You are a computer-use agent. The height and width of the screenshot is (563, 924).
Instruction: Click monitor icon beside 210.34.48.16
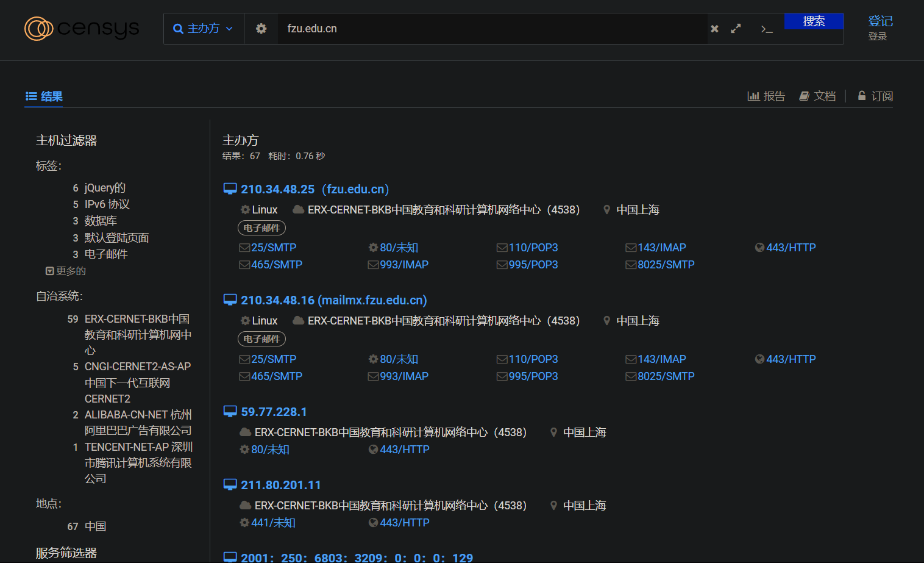click(x=230, y=300)
